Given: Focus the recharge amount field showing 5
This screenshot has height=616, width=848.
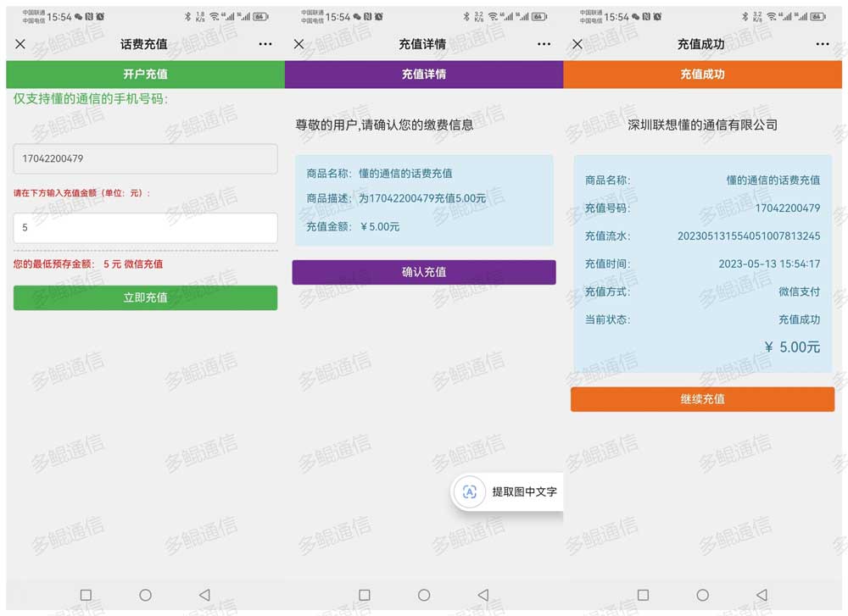Looking at the screenshot, I should [x=146, y=228].
